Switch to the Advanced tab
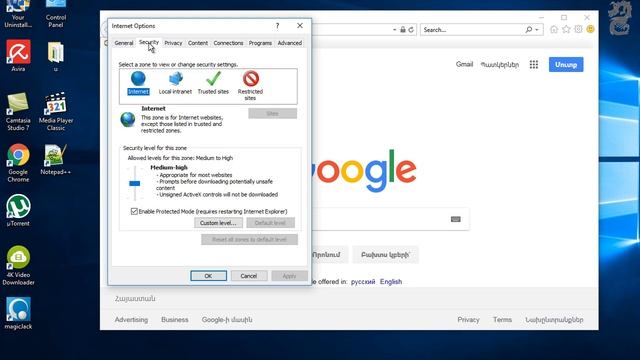Viewport: 640px width, 360px height. click(x=289, y=43)
